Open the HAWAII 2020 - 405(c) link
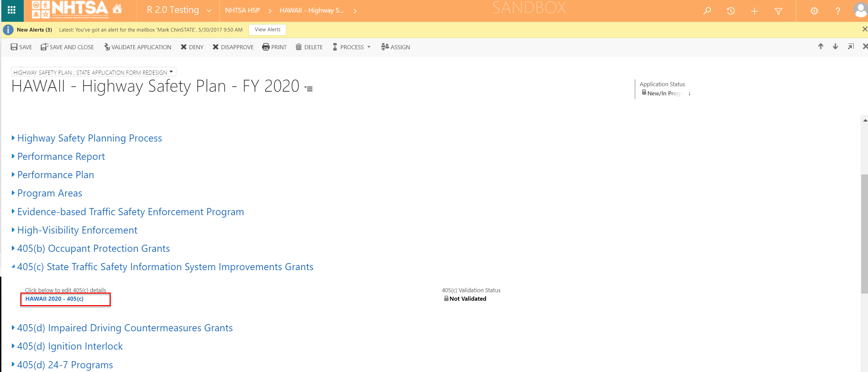868x372 pixels. coord(54,299)
